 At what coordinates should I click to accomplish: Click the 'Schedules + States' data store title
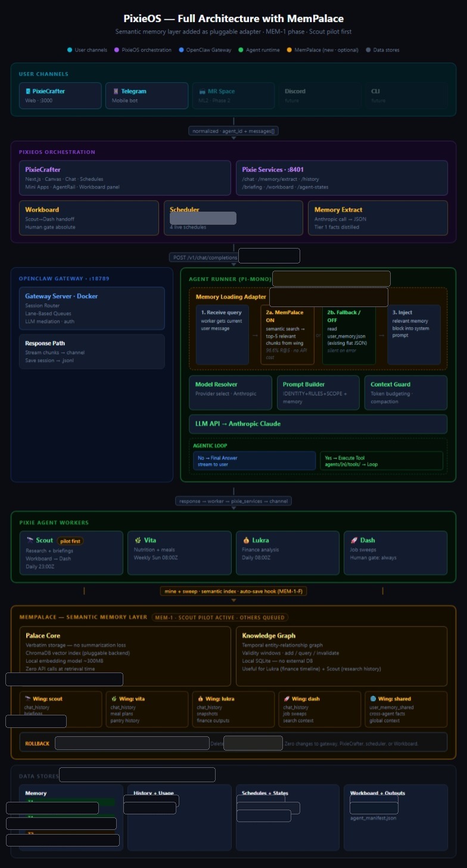pos(265,793)
